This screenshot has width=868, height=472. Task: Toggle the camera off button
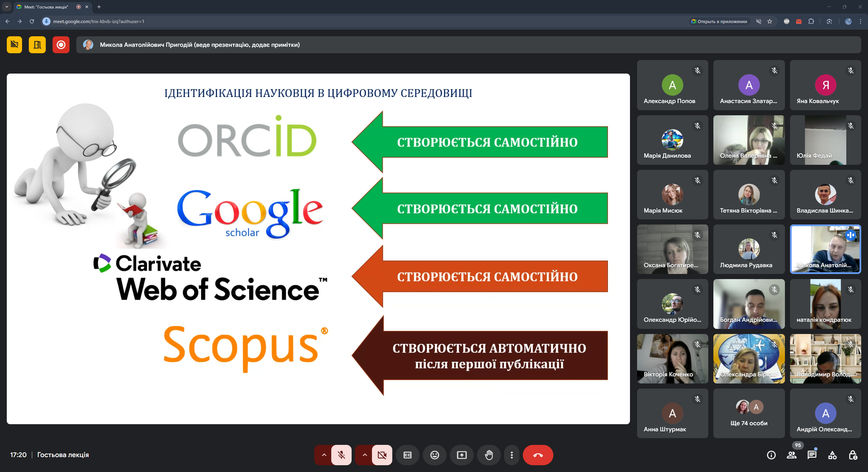[x=382, y=455]
